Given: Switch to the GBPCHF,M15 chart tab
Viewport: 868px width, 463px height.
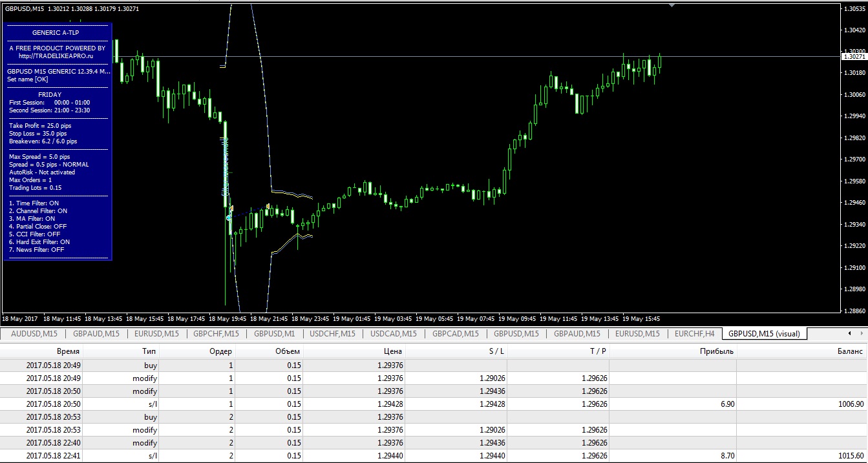Looking at the screenshot, I should tap(216, 334).
